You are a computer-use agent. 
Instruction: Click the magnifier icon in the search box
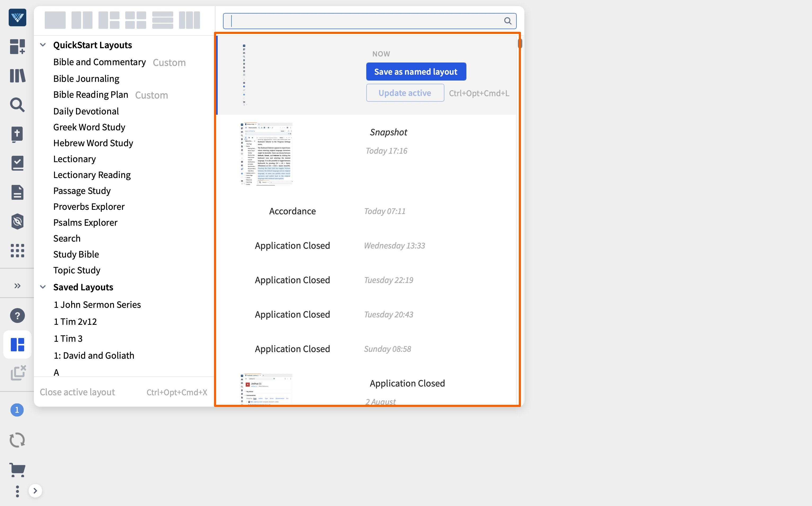tap(507, 21)
